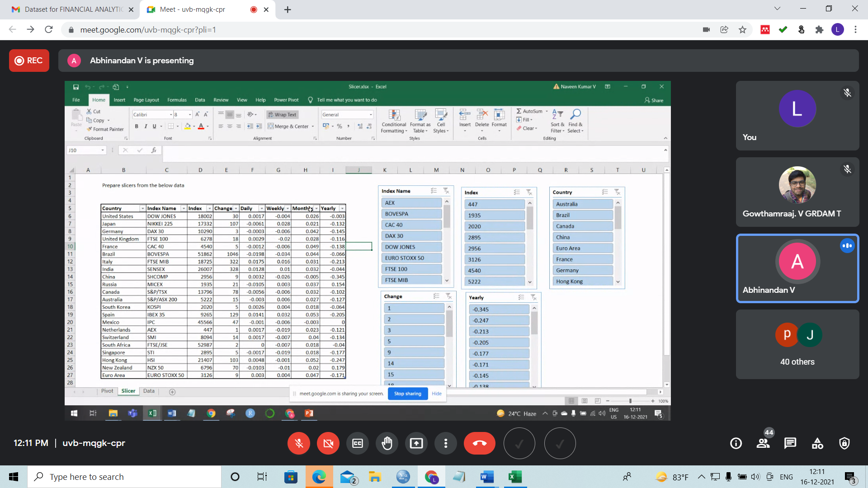Image resolution: width=868 pixels, height=488 pixels.
Task: Open host controls shield icon
Action: coord(844,443)
